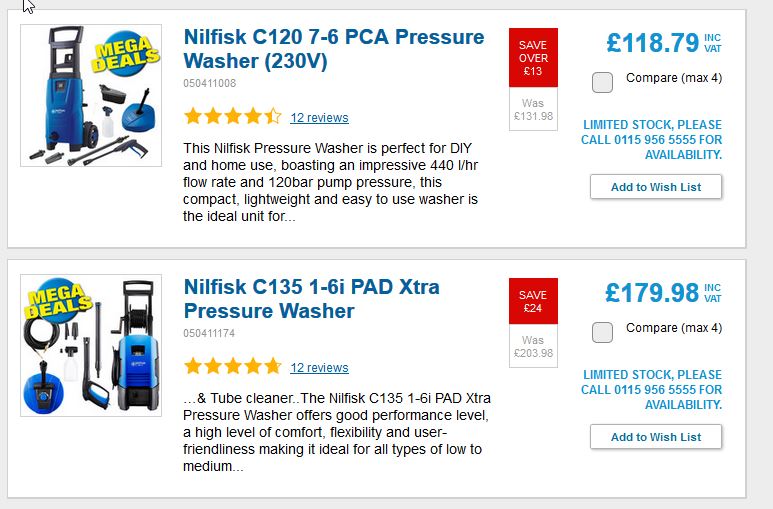Click the £118.79 price
Screen dimensions: 773x509
652,44
